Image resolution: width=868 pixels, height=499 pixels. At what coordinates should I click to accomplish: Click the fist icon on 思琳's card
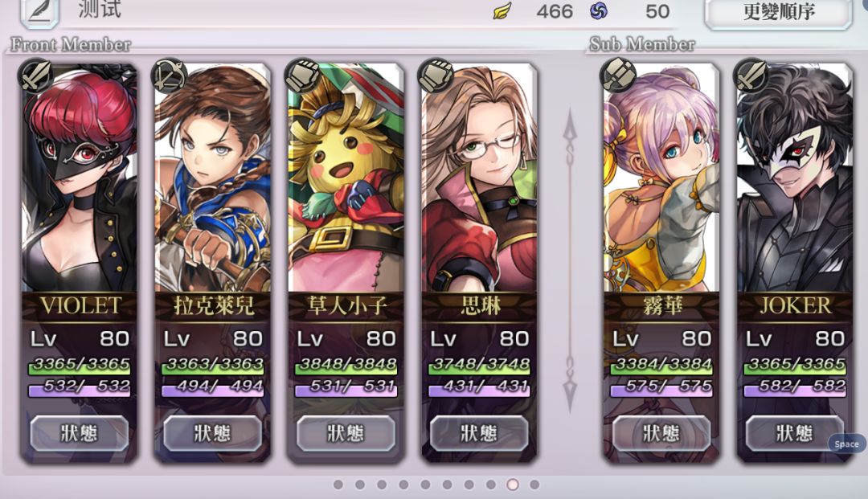[436, 76]
